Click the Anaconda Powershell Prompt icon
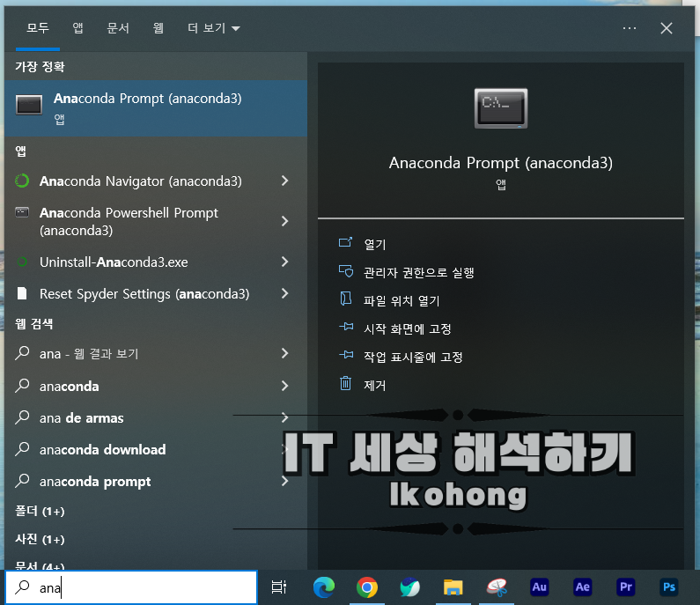This screenshot has height=605, width=700. 22,212
